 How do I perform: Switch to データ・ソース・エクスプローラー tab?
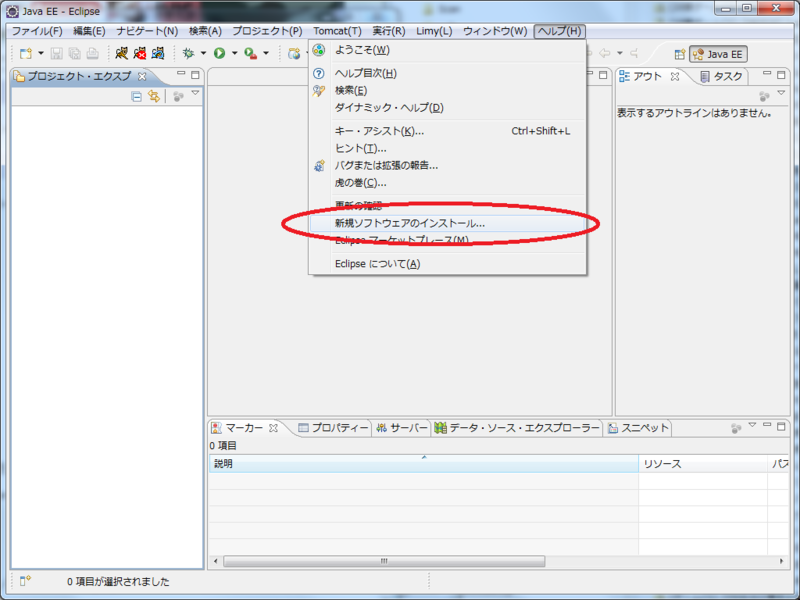pyautogui.click(x=517, y=428)
